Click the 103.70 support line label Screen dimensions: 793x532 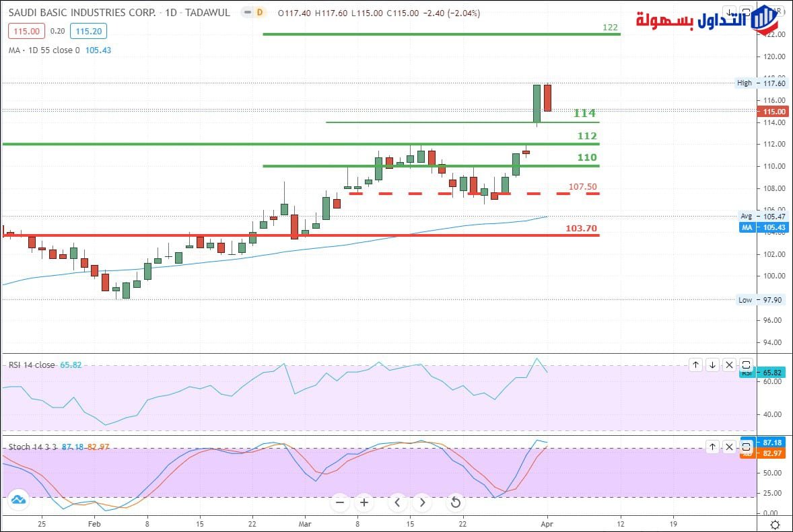[581, 229]
